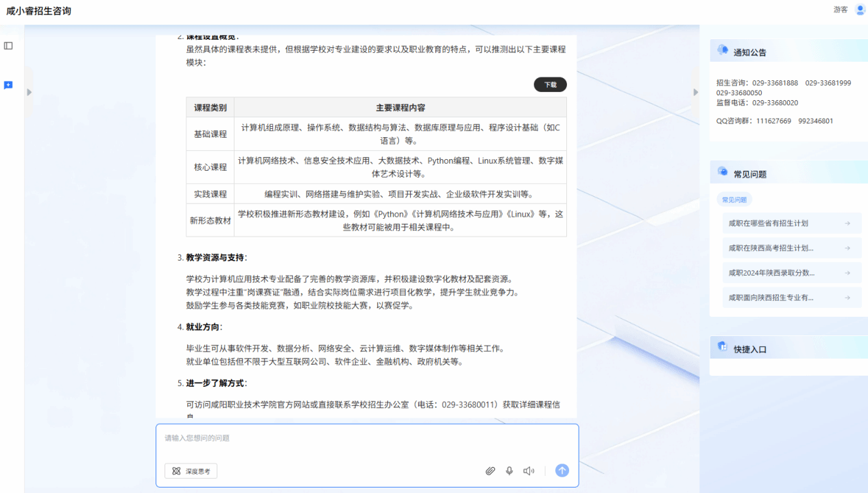This screenshot has height=493, width=868.
Task: Click the 基础课程 table cell
Action: click(210, 134)
